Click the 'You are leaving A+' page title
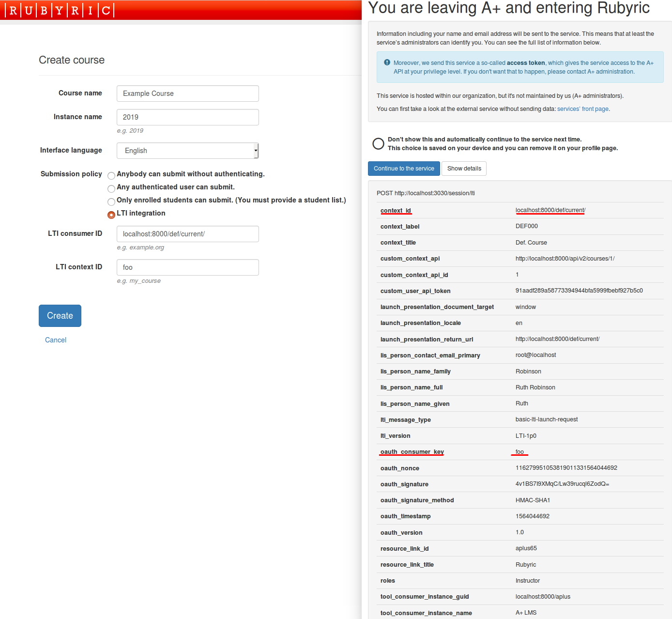672x619 pixels. tap(509, 8)
